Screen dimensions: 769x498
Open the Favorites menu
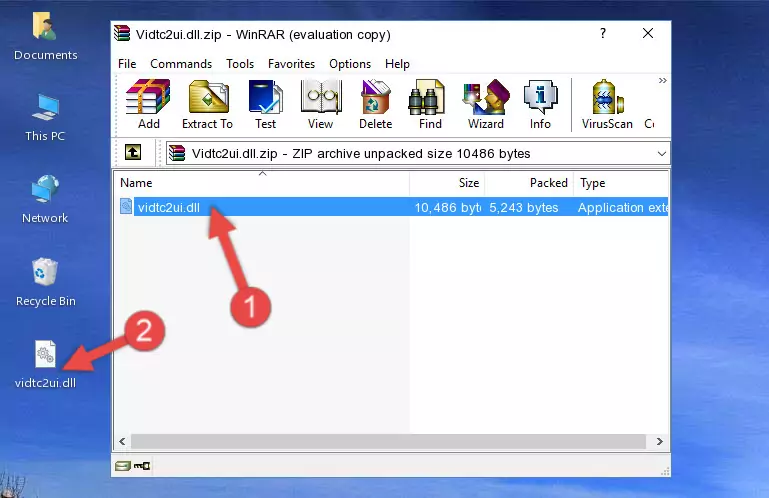[x=291, y=64]
